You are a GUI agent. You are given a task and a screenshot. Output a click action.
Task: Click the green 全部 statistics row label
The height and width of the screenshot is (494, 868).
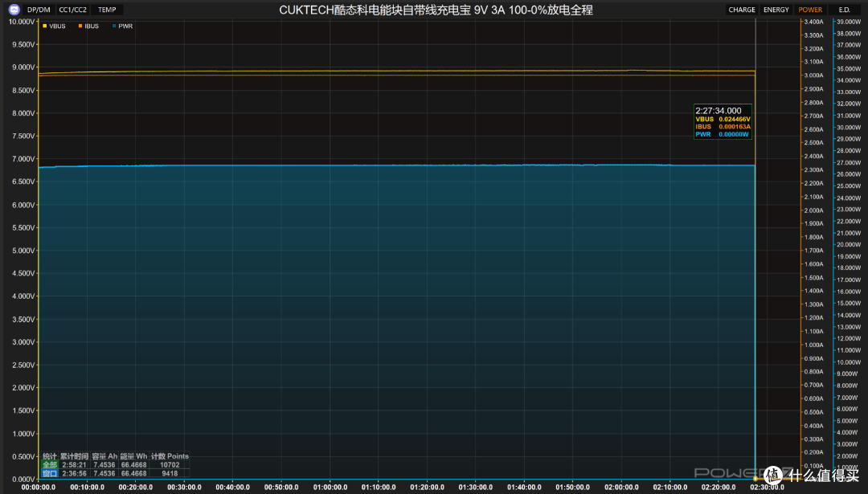point(50,465)
